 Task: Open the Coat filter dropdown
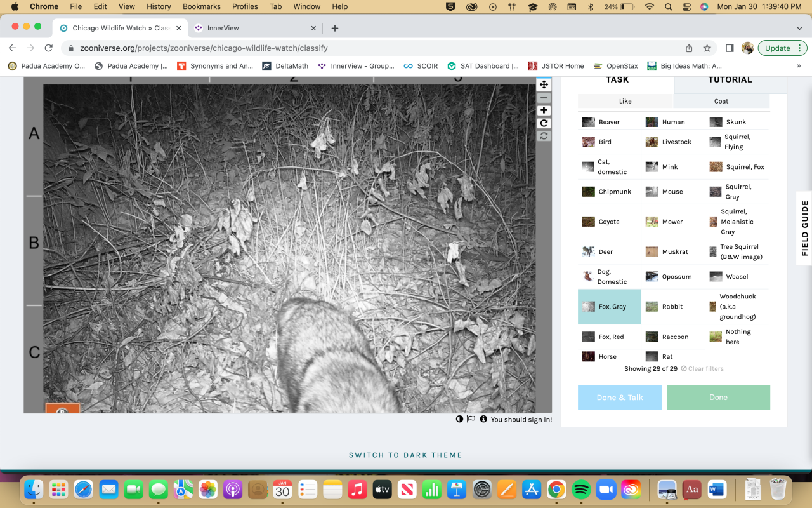coord(721,101)
